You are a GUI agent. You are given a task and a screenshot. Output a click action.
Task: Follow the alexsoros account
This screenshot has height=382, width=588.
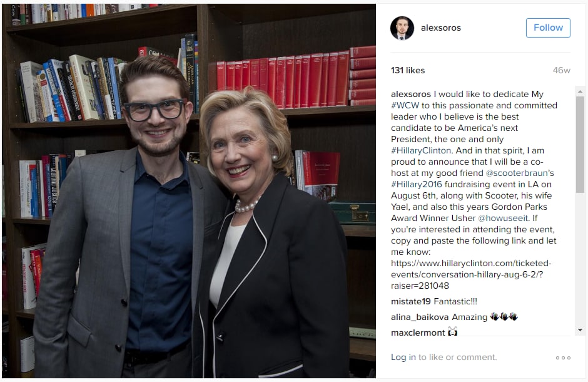548,28
